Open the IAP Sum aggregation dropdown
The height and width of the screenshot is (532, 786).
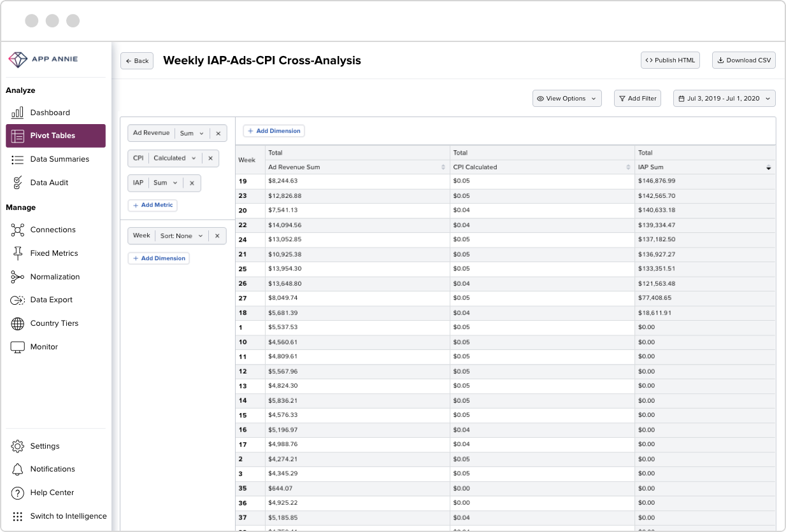[166, 183]
